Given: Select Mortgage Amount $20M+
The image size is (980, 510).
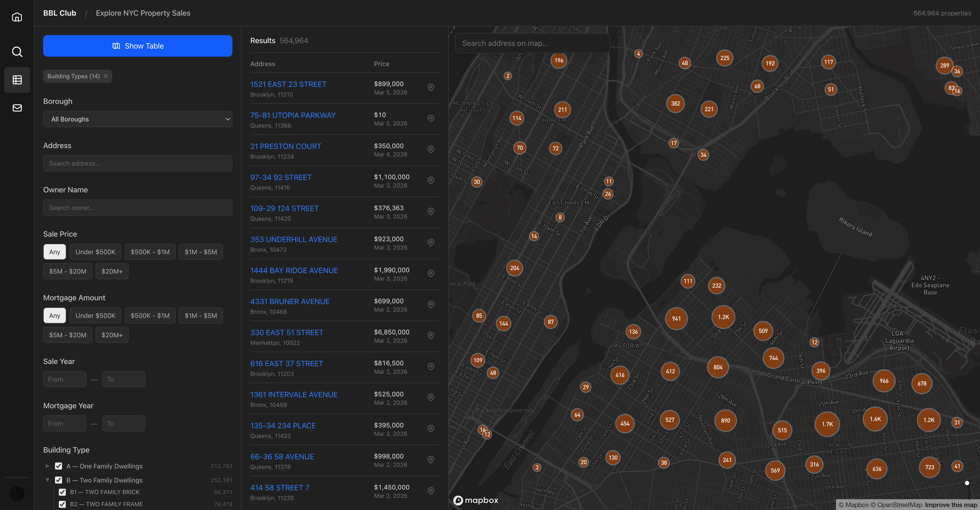Looking at the screenshot, I should point(112,335).
